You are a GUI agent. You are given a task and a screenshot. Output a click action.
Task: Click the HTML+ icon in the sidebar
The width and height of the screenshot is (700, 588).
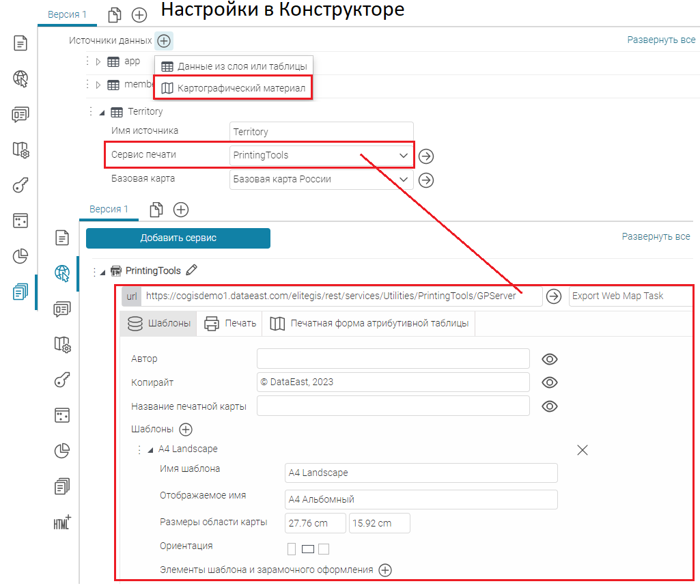click(62, 523)
